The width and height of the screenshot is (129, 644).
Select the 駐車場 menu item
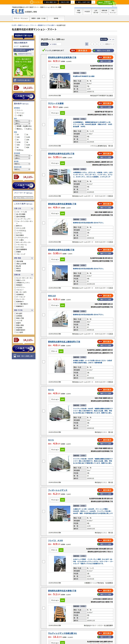56,18
